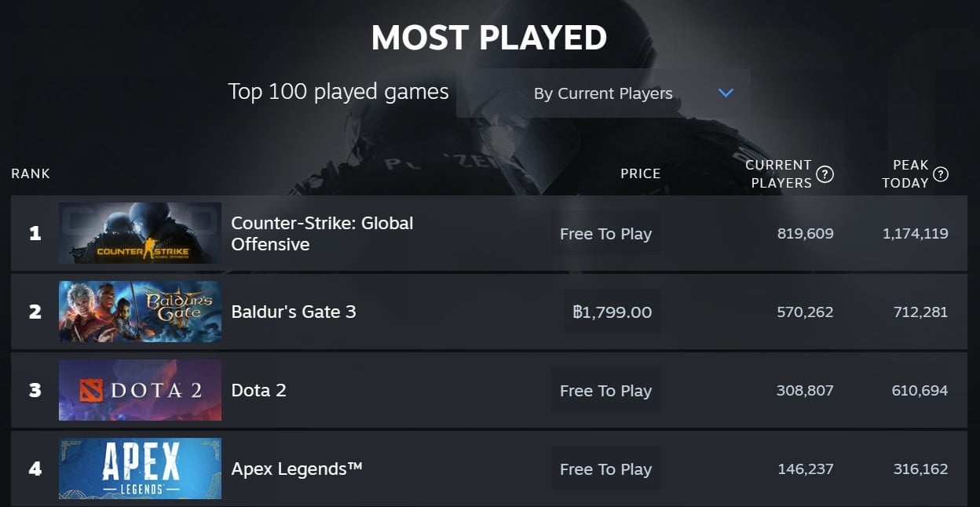This screenshot has height=507, width=980.
Task: Click Free To Play button for Apex Legends
Action: [605, 469]
